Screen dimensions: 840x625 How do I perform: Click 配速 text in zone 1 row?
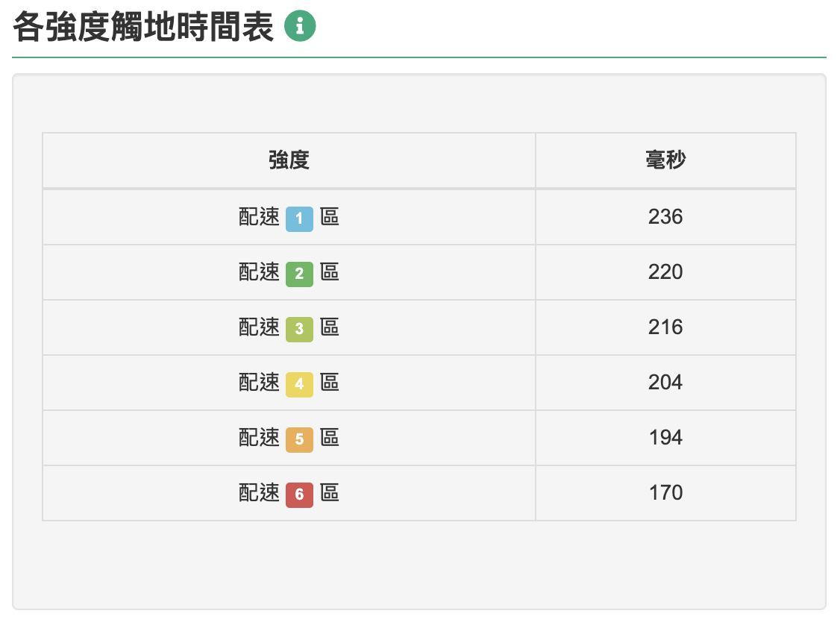259,217
